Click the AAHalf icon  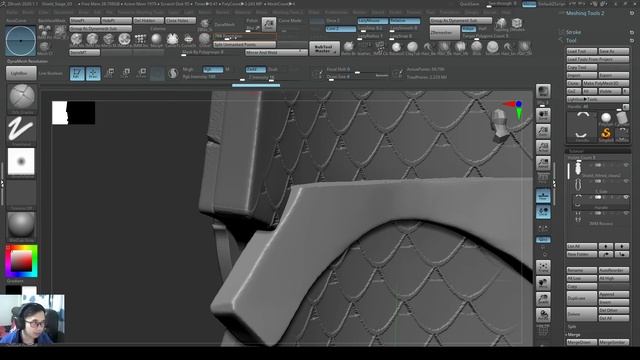(543, 163)
